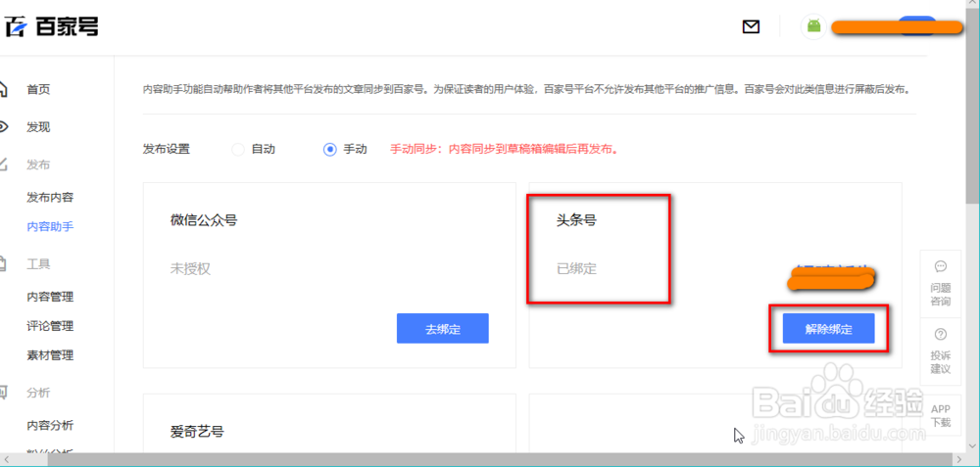Expand the 发布 sidebar section
The width and height of the screenshot is (980, 467).
coord(38,164)
